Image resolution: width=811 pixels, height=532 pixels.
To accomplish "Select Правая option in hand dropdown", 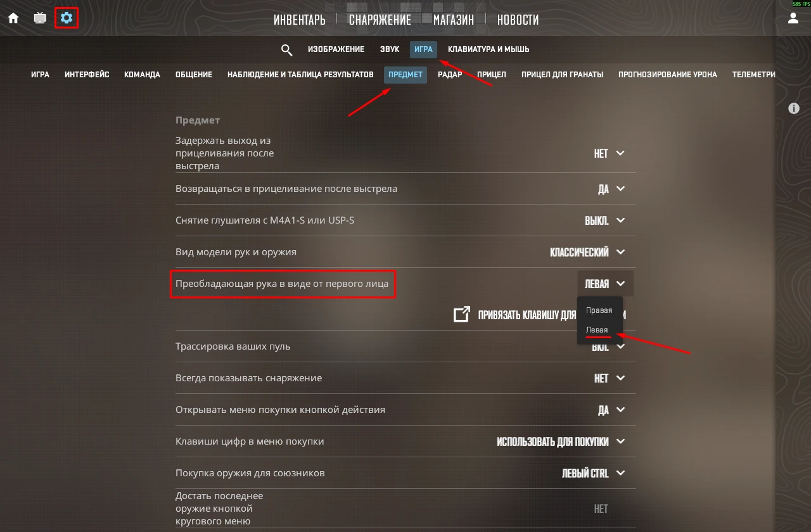I will tap(599, 310).
